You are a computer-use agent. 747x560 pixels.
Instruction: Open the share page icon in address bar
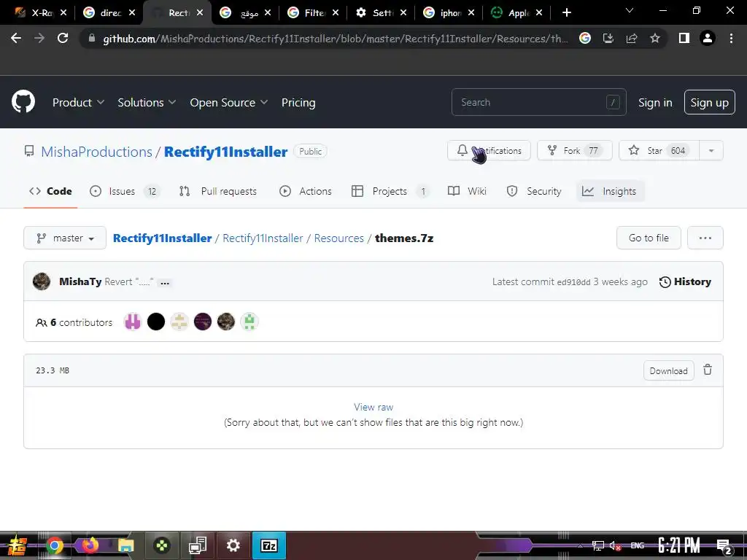point(632,38)
